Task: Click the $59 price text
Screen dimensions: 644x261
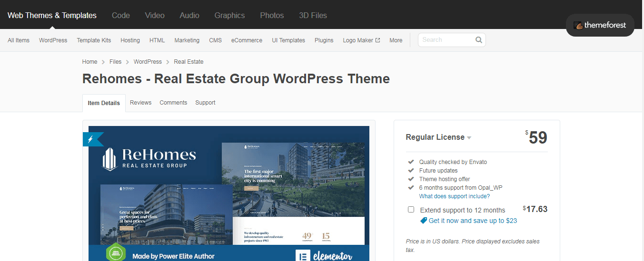Action: click(x=536, y=137)
